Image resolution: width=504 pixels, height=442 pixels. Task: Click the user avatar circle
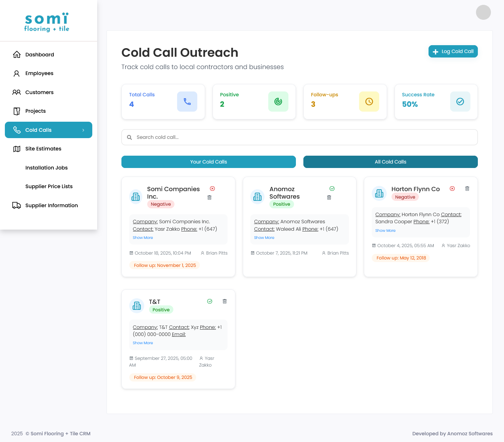[x=483, y=12]
